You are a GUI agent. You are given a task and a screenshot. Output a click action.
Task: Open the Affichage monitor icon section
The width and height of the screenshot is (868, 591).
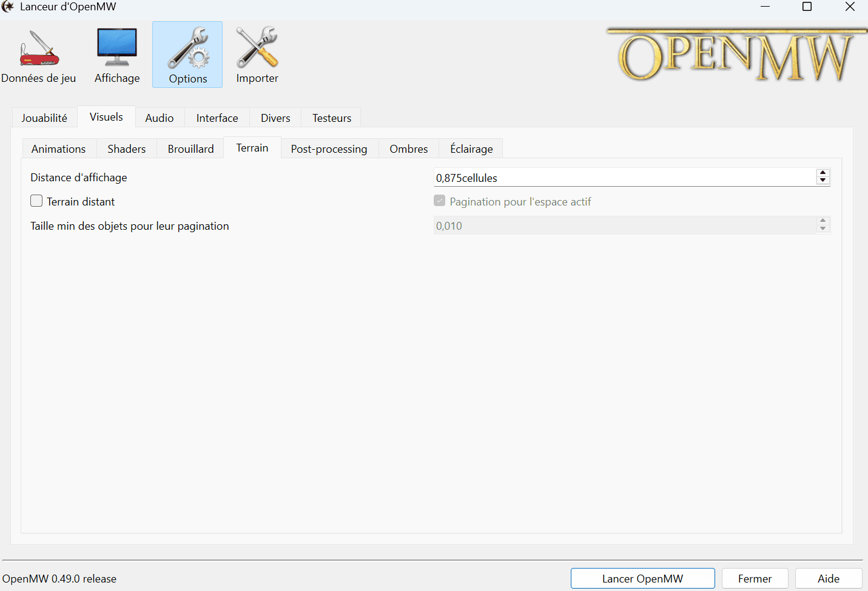coord(117,55)
